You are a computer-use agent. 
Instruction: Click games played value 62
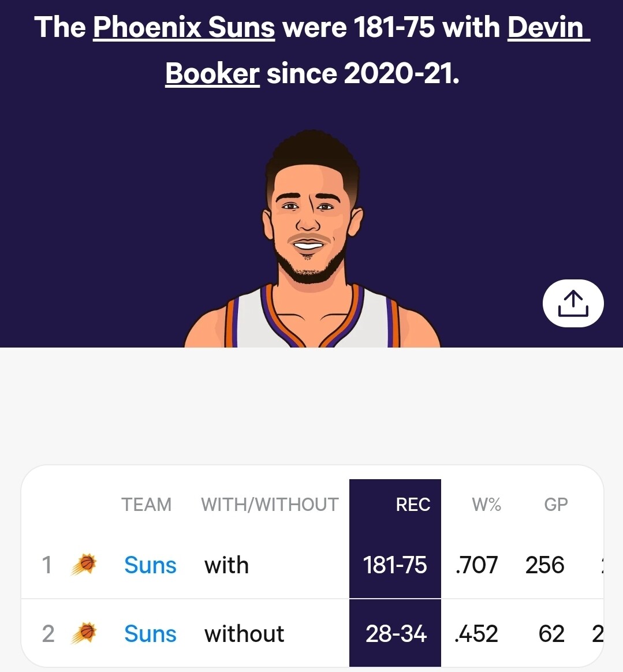(x=551, y=633)
